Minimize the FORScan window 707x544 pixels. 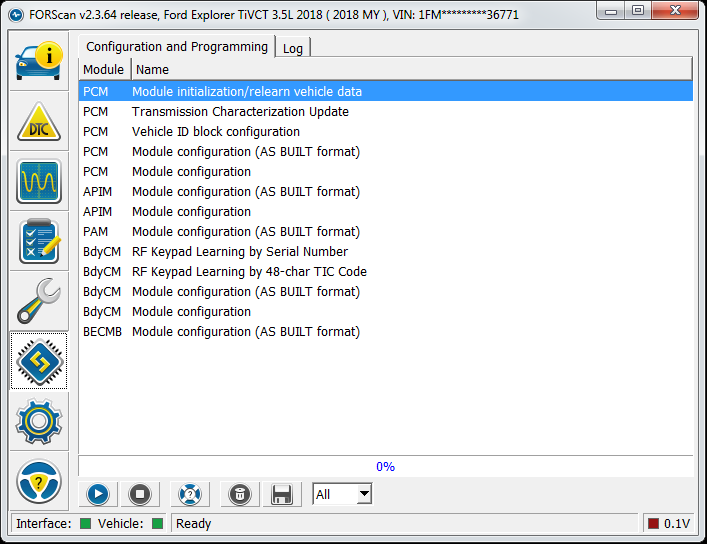(611, 11)
